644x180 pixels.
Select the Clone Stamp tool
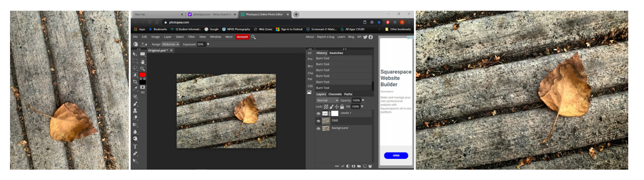pyautogui.click(x=135, y=111)
